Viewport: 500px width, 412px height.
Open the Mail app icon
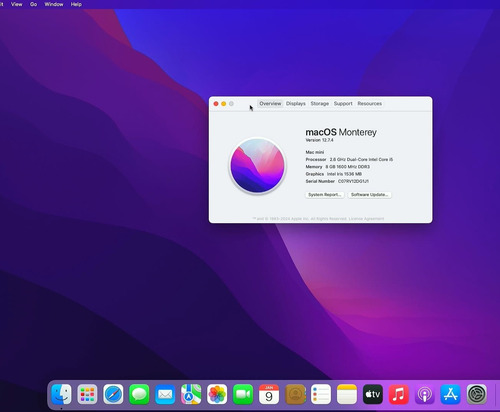tap(165, 394)
